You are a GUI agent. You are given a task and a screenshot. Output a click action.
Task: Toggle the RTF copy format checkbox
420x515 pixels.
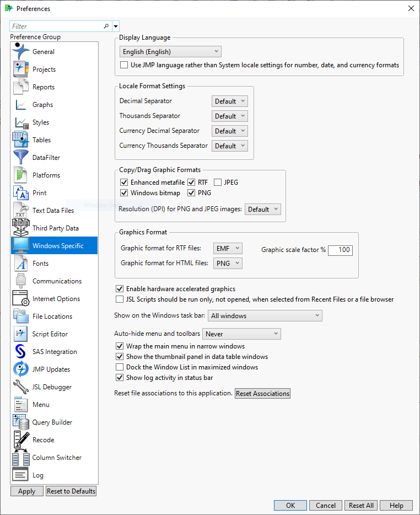tap(191, 183)
